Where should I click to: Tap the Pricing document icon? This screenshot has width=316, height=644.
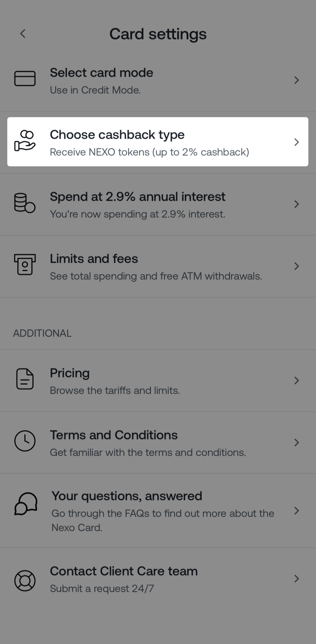pos(25,379)
